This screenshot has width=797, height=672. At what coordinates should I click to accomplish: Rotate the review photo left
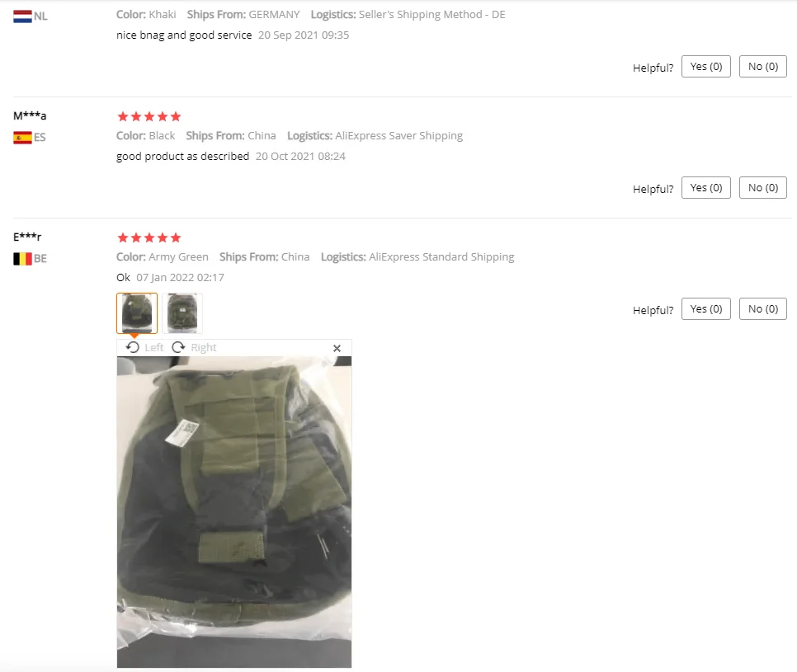pos(144,347)
